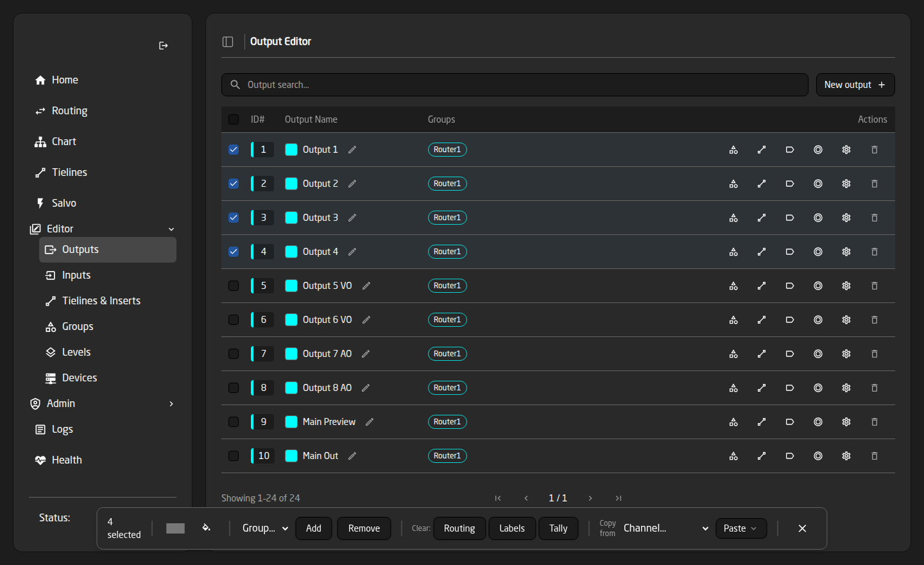This screenshot has height=565, width=924.
Task: Click the label tag icon for Output 3
Action: pyautogui.click(x=790, y=218)
